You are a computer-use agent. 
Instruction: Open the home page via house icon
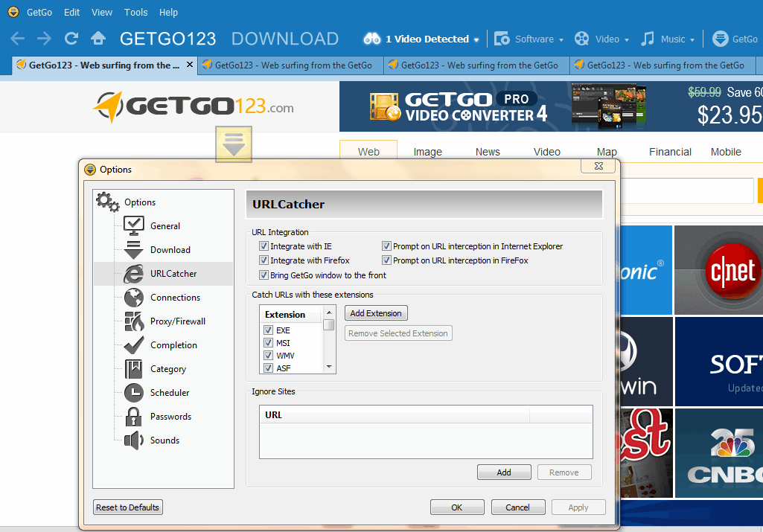click(x=98, y=39)
